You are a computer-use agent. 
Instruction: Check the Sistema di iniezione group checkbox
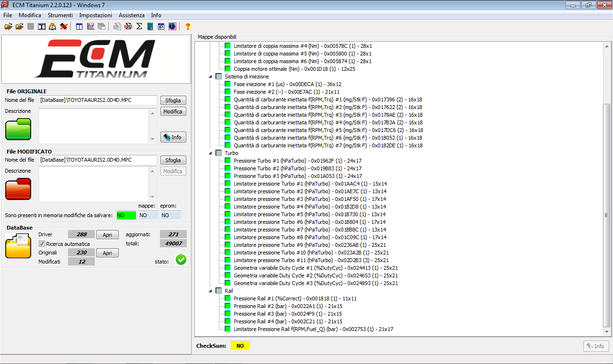tap(219, 77)
